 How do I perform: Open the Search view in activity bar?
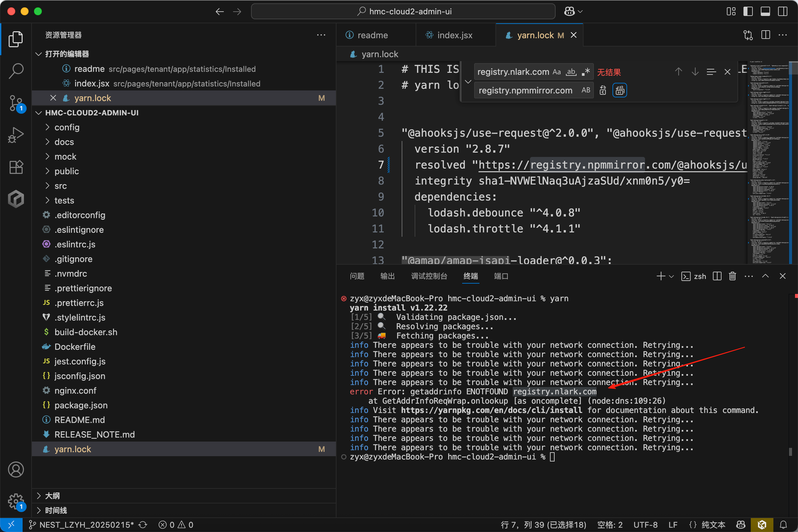coord(16,70)
